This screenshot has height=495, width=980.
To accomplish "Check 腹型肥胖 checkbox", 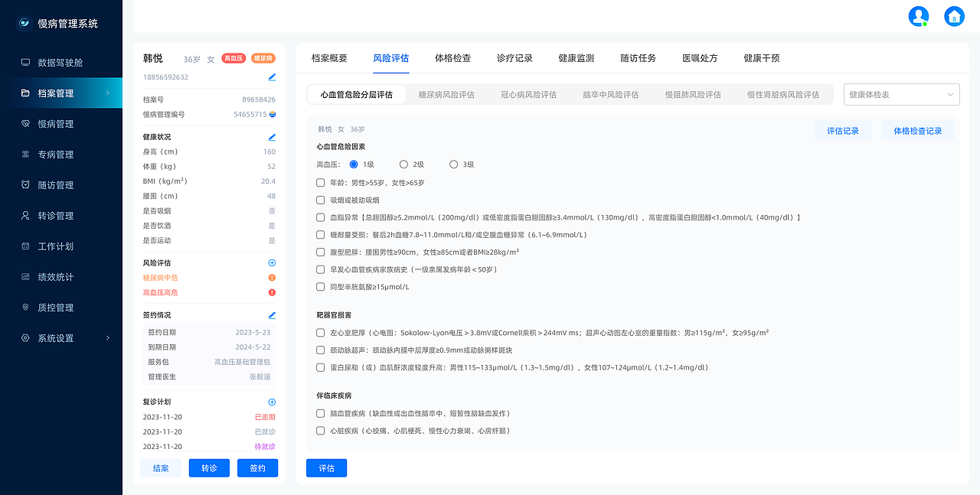I will (x=321, y=252).
